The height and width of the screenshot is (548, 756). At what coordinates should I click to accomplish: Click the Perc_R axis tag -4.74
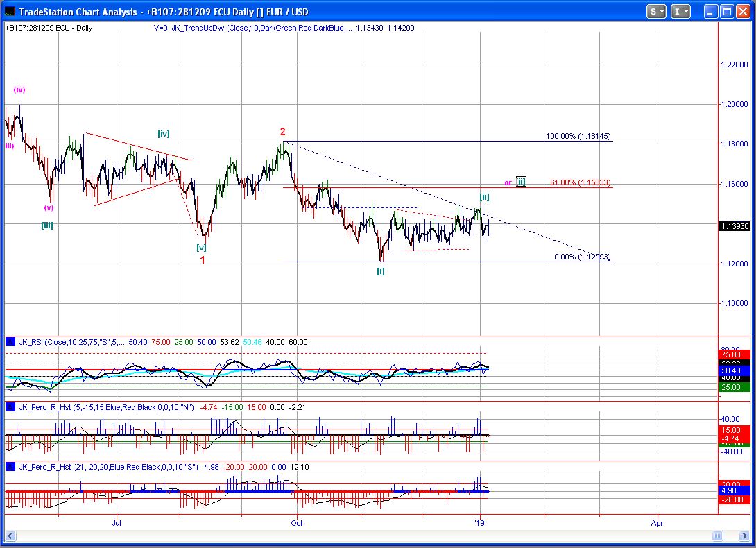734,438
